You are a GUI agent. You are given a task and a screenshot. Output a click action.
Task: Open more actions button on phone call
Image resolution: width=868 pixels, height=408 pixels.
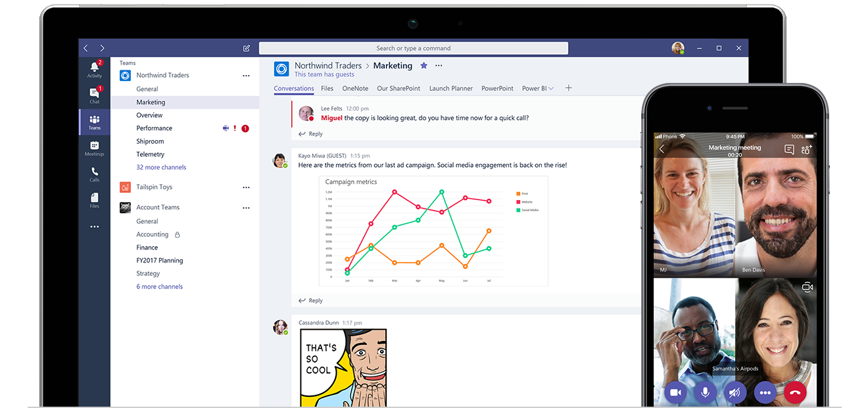tap(765, 393)
